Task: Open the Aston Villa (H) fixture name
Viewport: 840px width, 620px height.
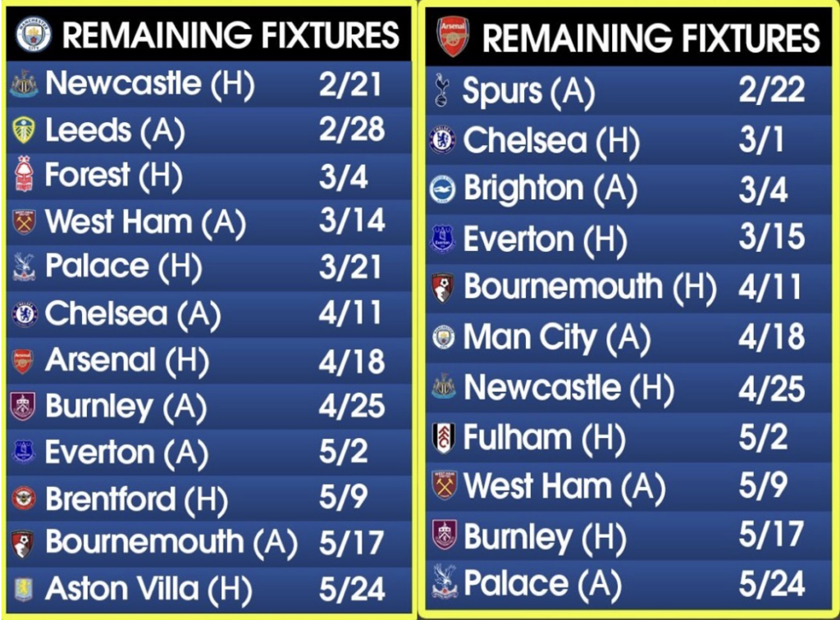Action: pos(148,589)
